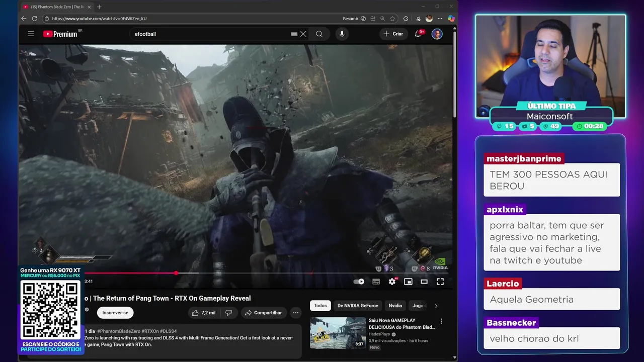Open the zoom magnifier in address bar
The height and width of the screenshot is (362, 644).
[x=382, y=19]
